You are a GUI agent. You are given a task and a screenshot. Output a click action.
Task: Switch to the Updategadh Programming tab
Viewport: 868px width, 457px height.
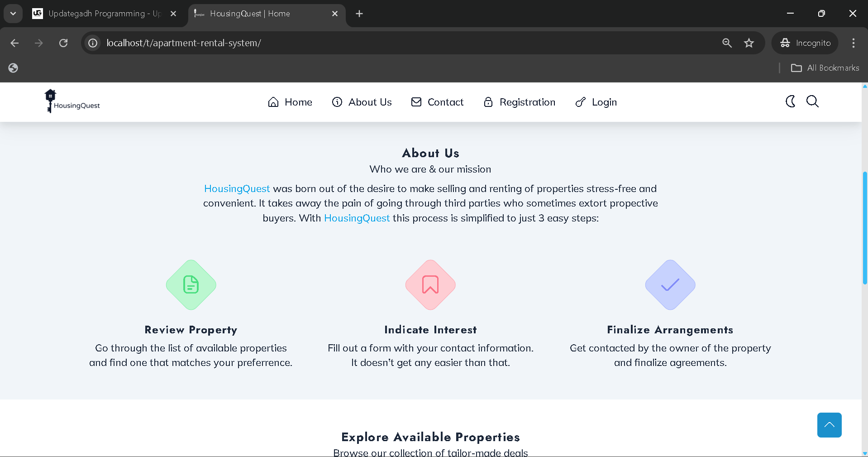[x=100, y=13]
